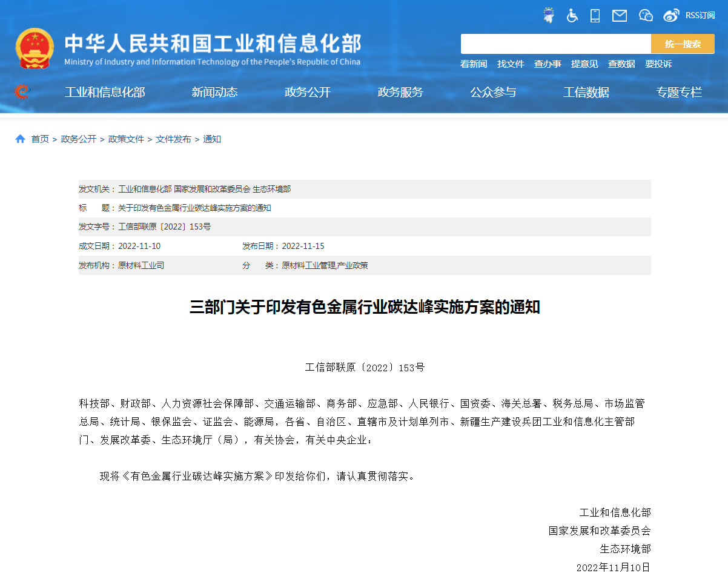Click the 发文字号 value 工信部联原〔2022〕153号
The image size is (728, 576).
[x=164, y=227]
